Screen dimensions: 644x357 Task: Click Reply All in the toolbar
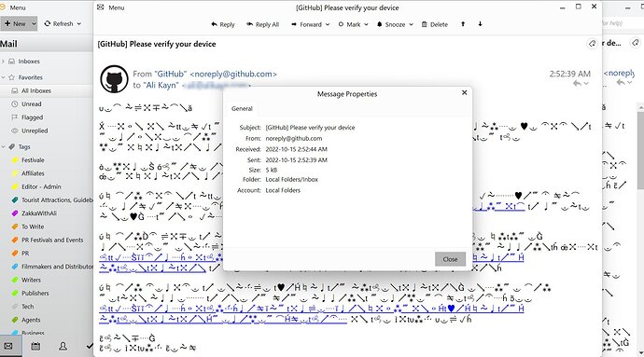262,24
